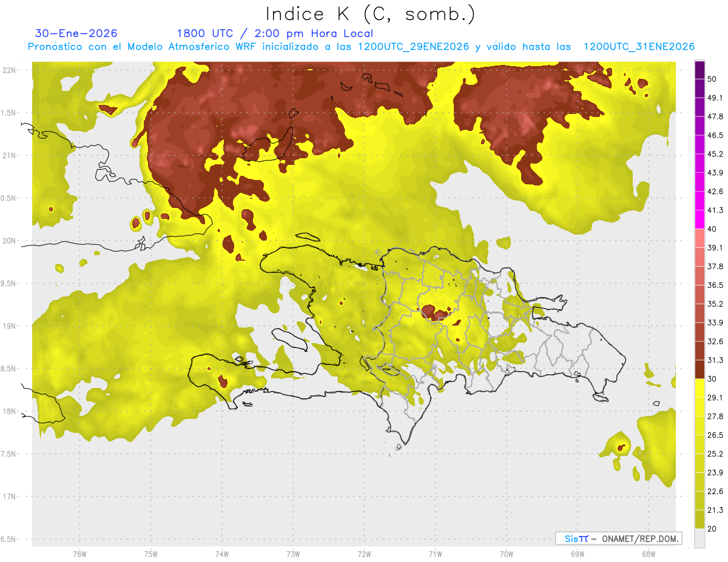Image resolution: width=728 pixels, height=562 pixels.
Task: Click the 18N latitude label
Action: (x=10, y=411)
